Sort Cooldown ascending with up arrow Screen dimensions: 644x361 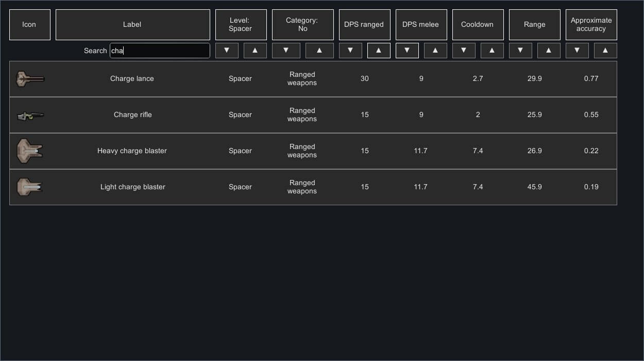click(492, 51)
